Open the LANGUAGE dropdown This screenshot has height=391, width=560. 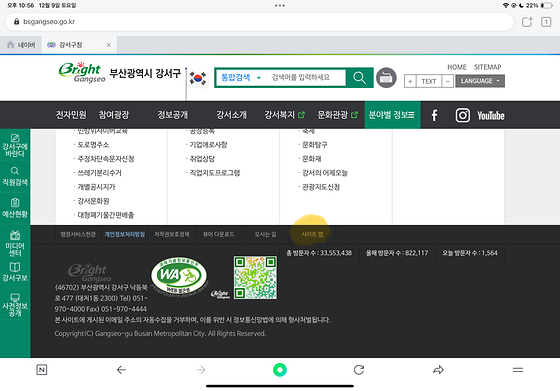pyautogui.click(x=480, y=81)
